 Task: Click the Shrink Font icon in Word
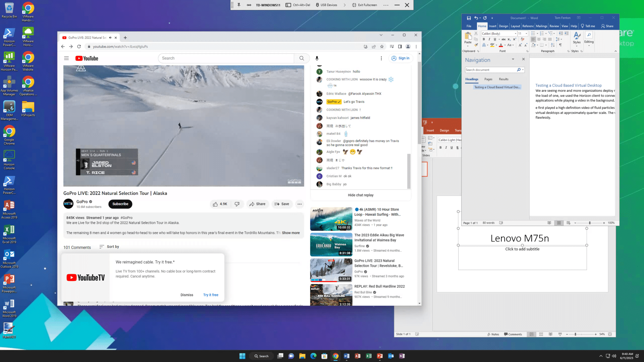tap(526, 45)
